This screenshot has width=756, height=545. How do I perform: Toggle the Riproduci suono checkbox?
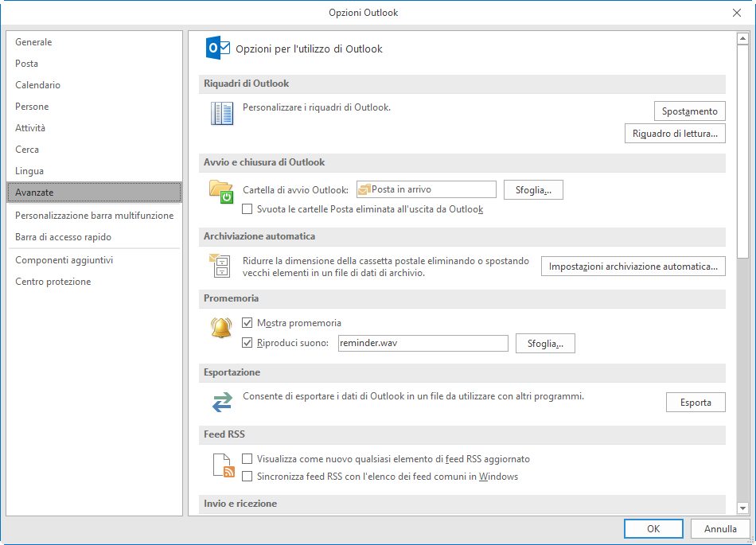pos(247,344)
